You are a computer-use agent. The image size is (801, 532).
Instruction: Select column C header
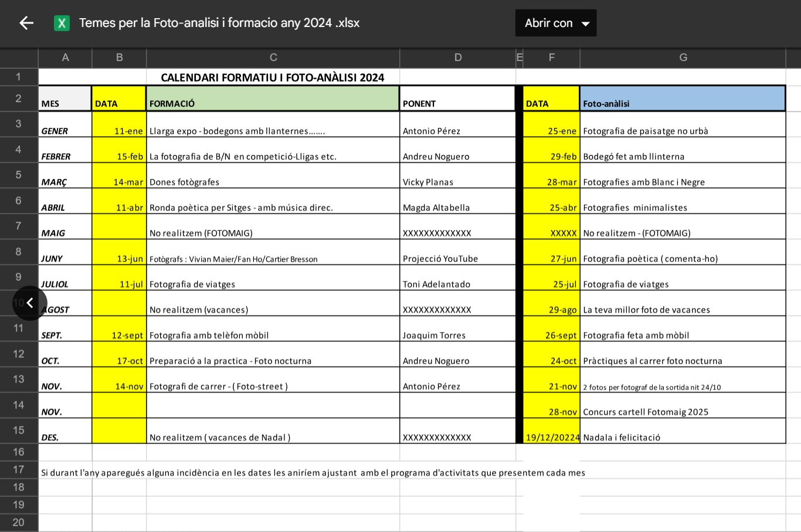(273, 57)
